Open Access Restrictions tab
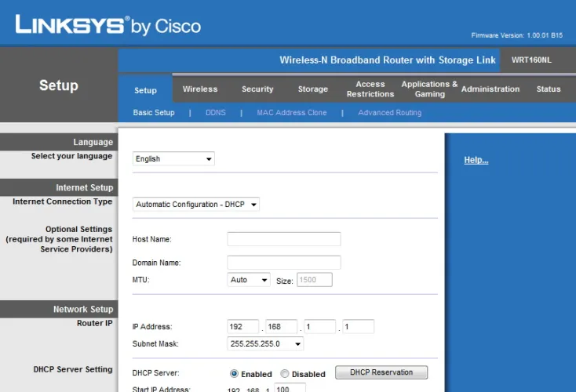Viewport: 576px width, 392px height. [x=370, y=89]
